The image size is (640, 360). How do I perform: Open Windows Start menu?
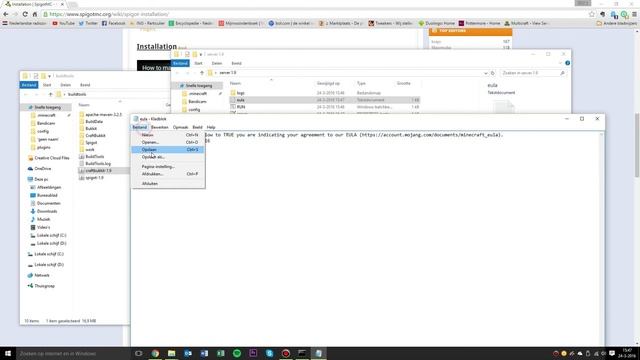(7, 353)
